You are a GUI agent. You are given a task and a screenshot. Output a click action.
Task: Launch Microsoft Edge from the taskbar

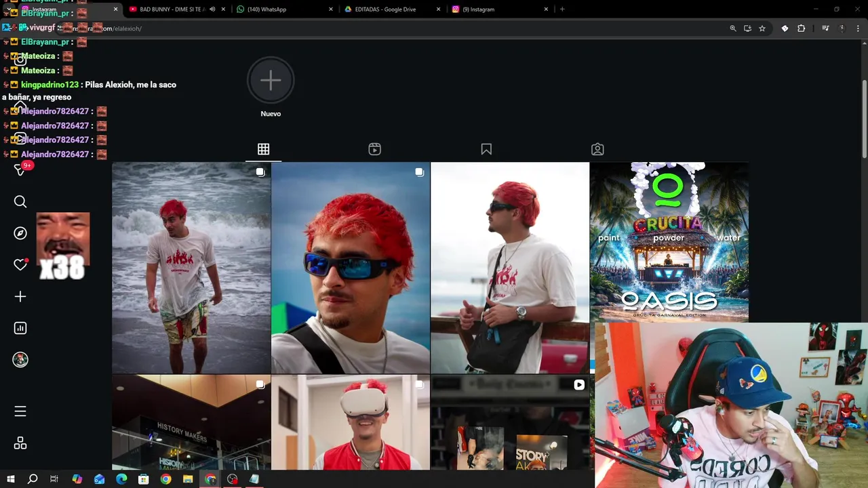(x=121, y=479)
